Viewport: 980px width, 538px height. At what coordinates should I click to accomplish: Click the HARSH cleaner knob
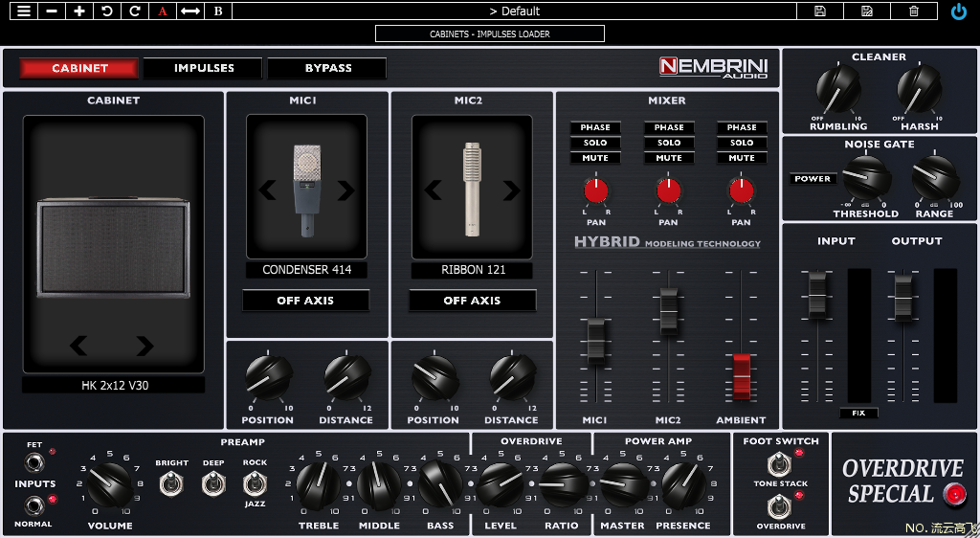(919, 89)
